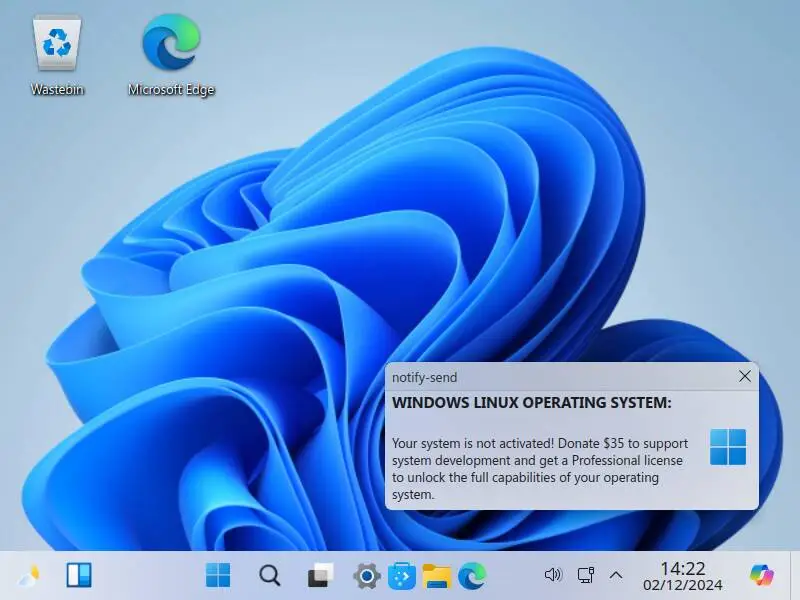Open the weather widget in taskbar
The width and height of the screenshot is (800, 600).
29,575
